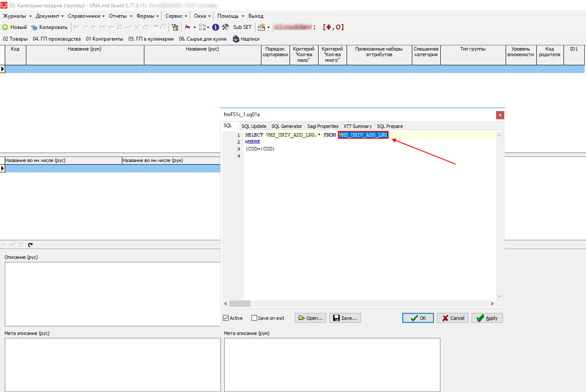586x392 pixels.
Task: Click the Копировать copy icon
Action: pyautogui.click(x=34, y=27)
